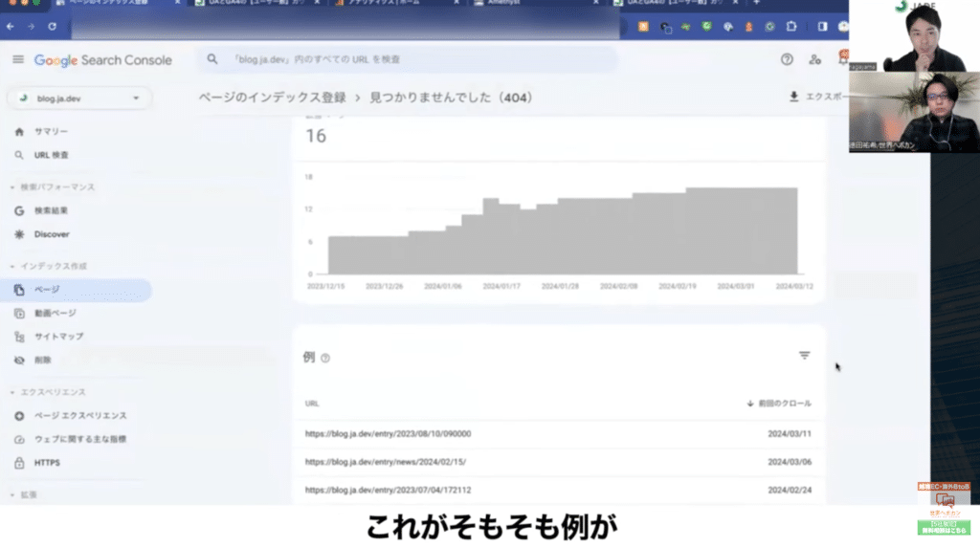Click the browser forward arrow
Viewport: 980px width, 547px height.
(x=32, y=26)
